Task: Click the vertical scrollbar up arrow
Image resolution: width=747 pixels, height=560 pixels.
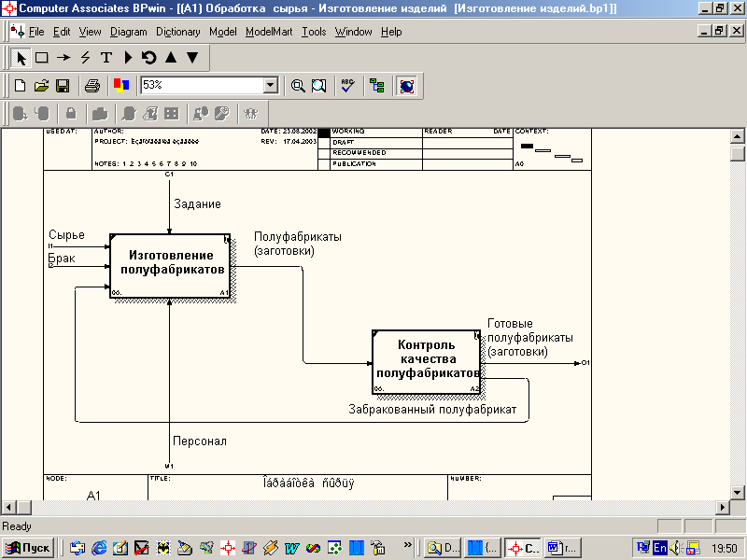Action: 737,136
